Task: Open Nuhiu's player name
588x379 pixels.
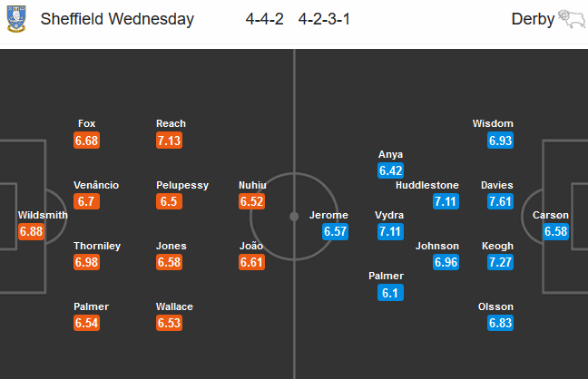Action: click(x=251, y=185)
